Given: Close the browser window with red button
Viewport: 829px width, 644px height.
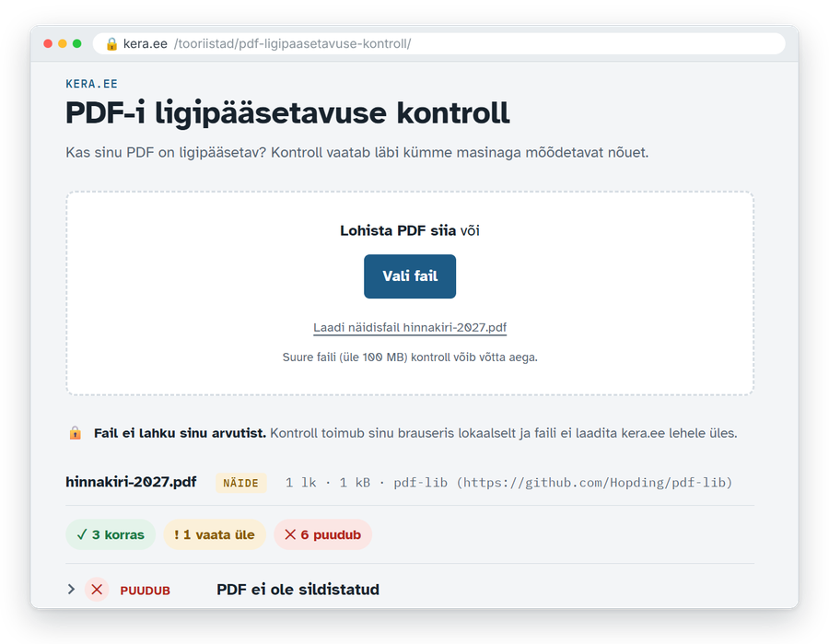Looking at the screenshot, I should coord(48,43).
